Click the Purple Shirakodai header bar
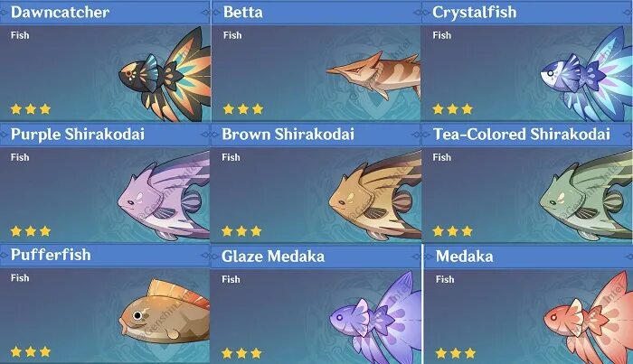The width and height of the screenshot is (633, 364). (x=105, y=135)
